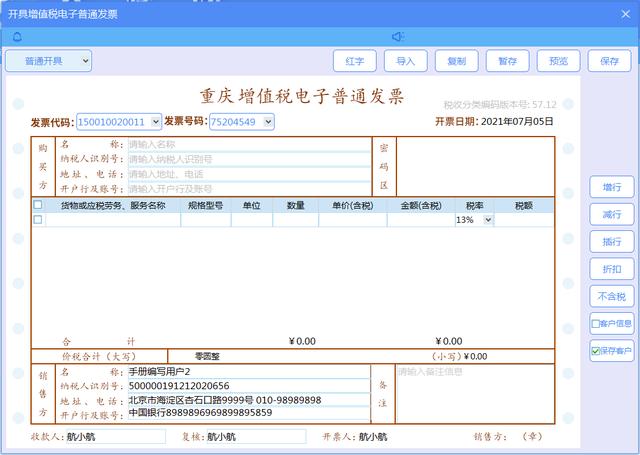Click the 插行 insert row button

(x=611, y=242)
